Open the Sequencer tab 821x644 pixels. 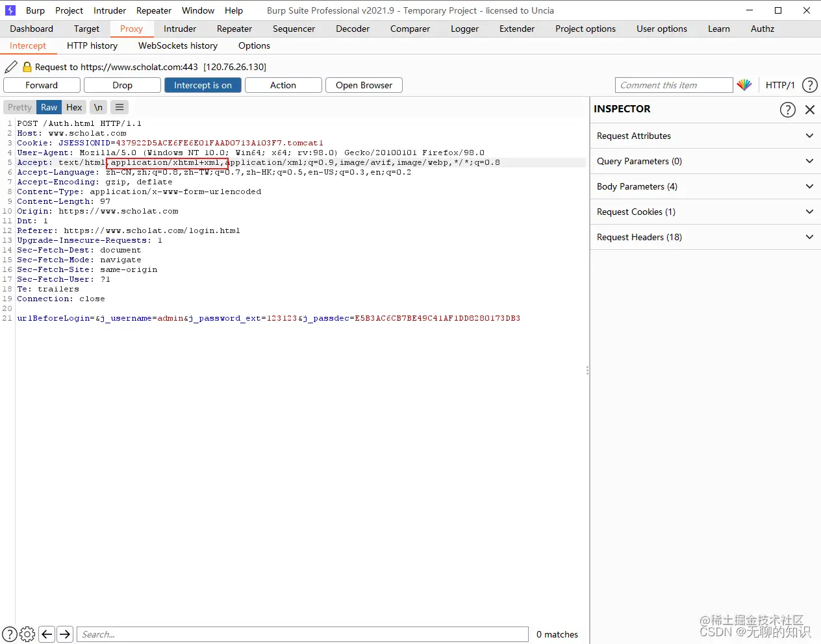(294, 29)
